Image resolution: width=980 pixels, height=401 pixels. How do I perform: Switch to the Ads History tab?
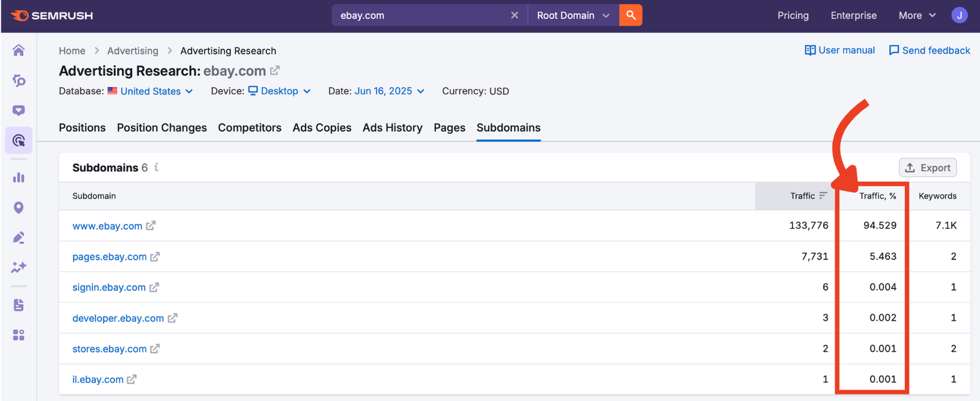[x=392, y=128]
